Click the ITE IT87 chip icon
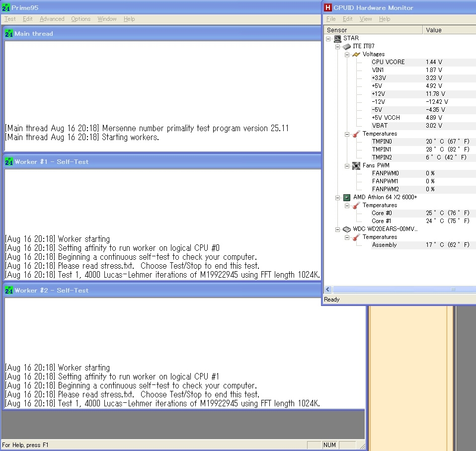 pos(347,46)
